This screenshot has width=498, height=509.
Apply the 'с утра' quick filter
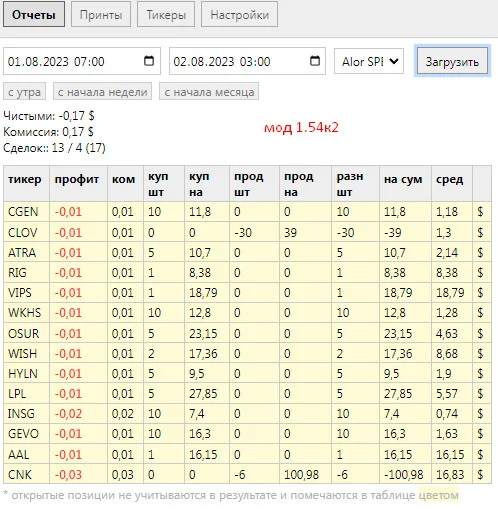24,92
